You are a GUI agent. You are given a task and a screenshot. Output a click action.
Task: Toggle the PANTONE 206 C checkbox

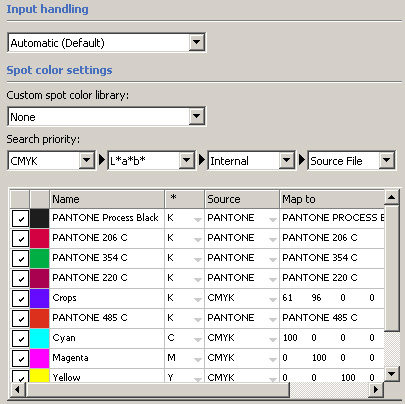click(20, 239)
